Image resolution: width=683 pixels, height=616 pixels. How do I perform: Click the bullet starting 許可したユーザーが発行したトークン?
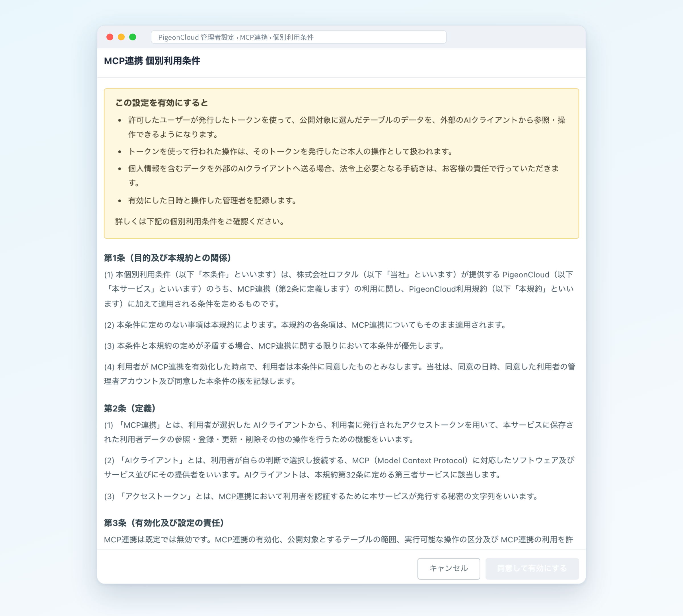click(346, 127)
